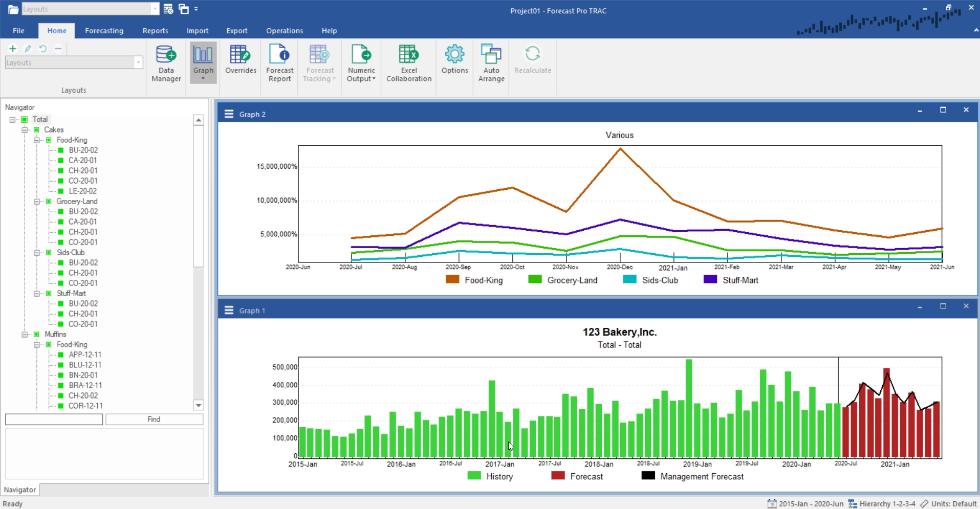This screenshot has width=980, height=509.
Task: Open Graph 1 hamburger menu
Action: tap(229, 311)
